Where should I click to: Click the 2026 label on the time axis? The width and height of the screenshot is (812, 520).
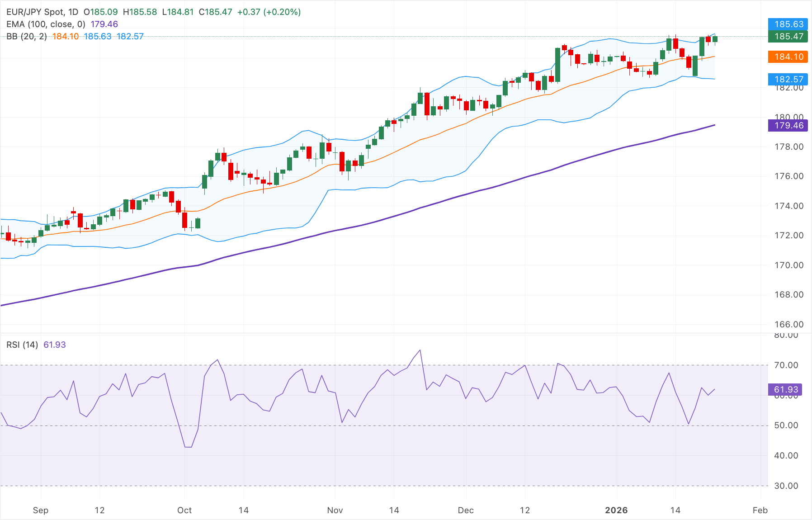tap(616, 510)
